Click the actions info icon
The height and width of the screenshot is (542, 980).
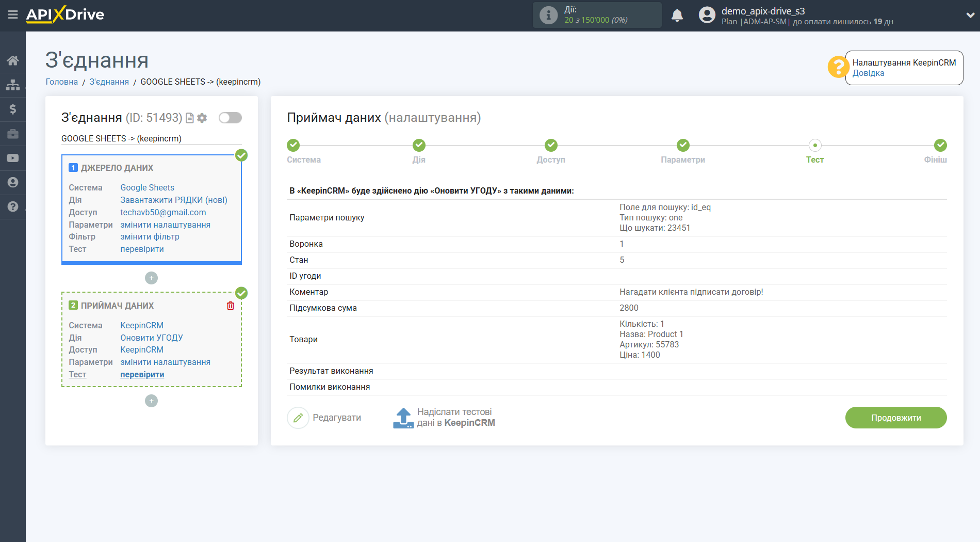click(549, 15)
